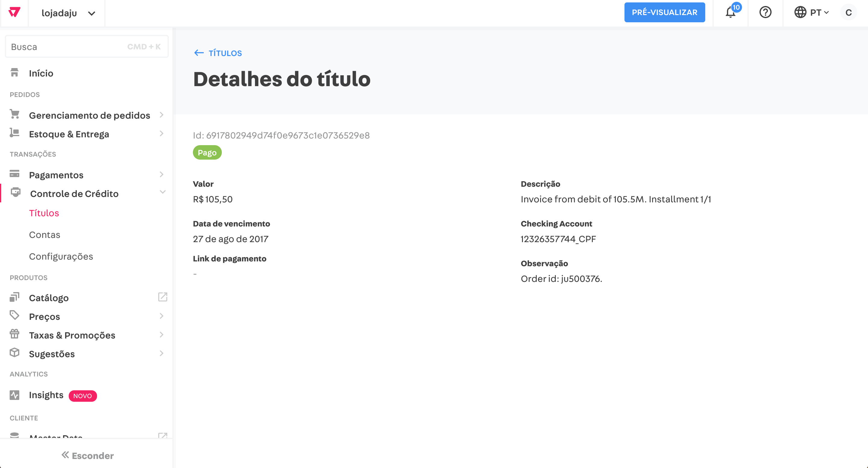Expand Estoque & Entrega submenu
The image size is (868, 468).
point(162,134)
